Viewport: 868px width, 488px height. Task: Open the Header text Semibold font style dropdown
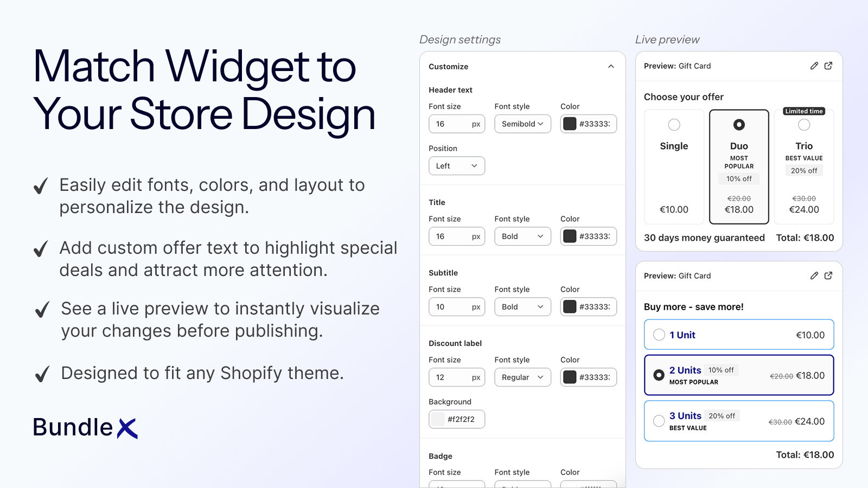tap(522, 124)
